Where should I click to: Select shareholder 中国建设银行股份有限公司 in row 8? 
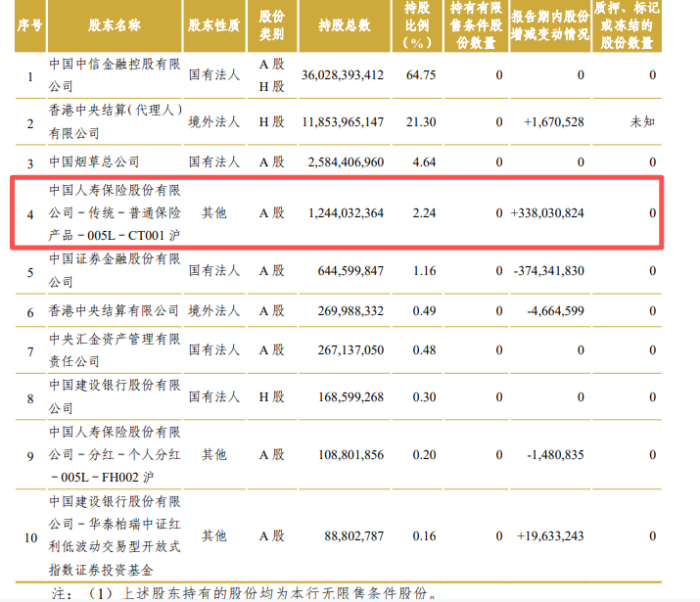click(115, 396)
